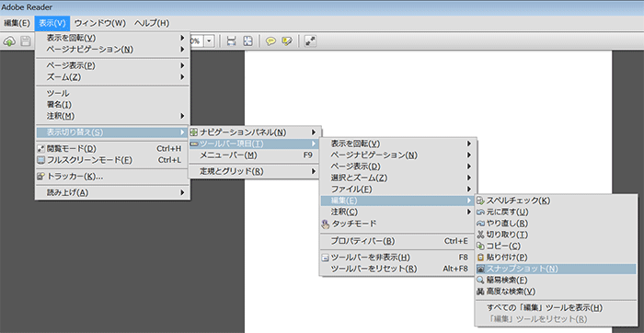Screen dimensions: 644x333
Task: Select 表示切り替え(S) menu entry
Action: [x=112, y=132]
